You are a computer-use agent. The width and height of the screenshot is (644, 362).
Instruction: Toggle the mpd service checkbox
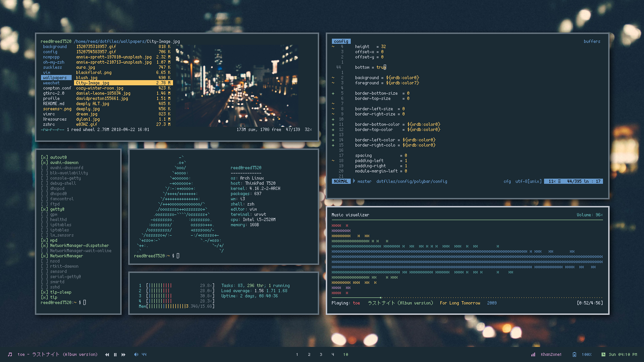click(x=44, y=240)
